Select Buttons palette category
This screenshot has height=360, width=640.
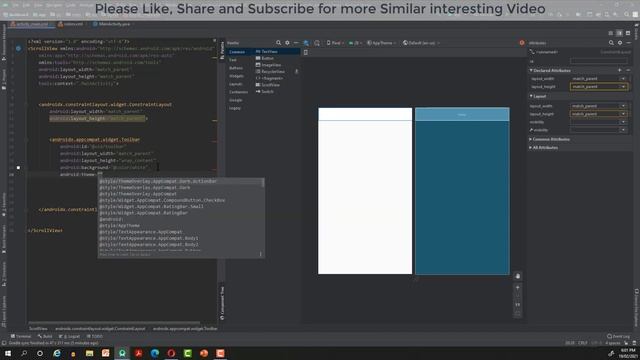coord(236,68)
